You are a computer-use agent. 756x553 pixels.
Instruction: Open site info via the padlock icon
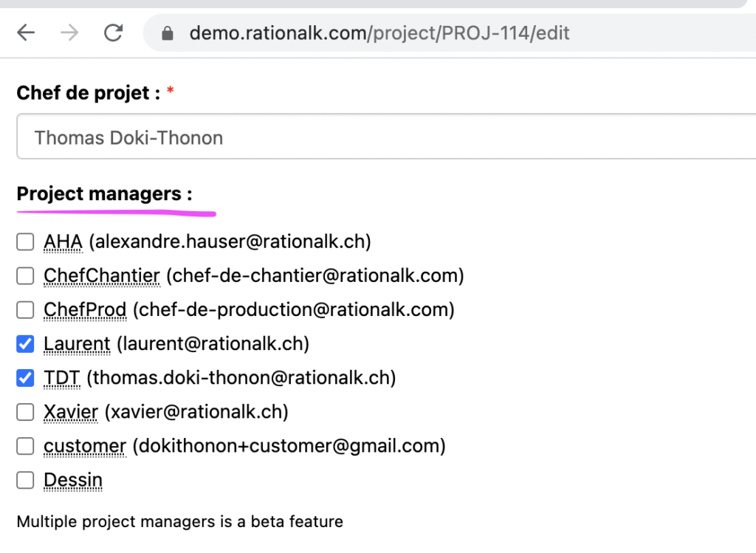[x=168, y=33]
